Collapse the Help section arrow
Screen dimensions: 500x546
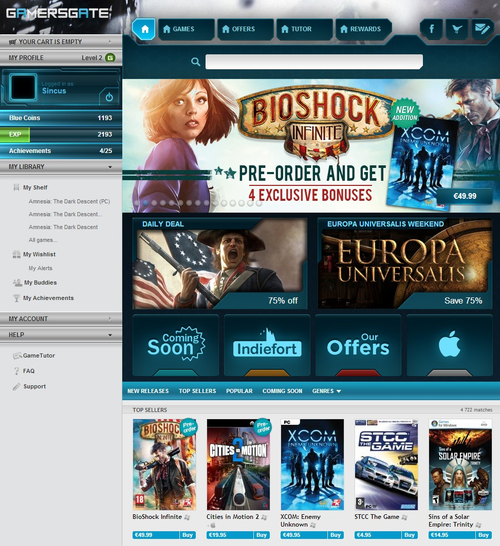click(x=110, y=335)
